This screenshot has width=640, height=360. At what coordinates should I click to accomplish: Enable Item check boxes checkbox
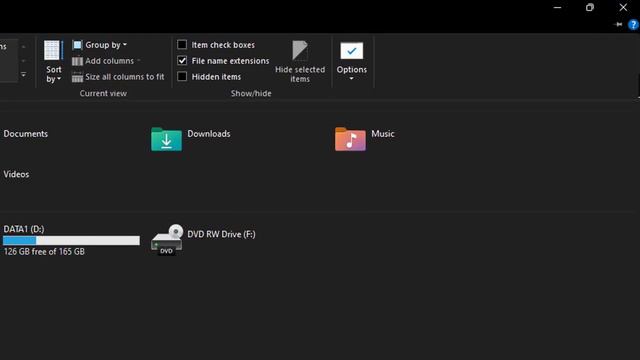coord(182,44)
